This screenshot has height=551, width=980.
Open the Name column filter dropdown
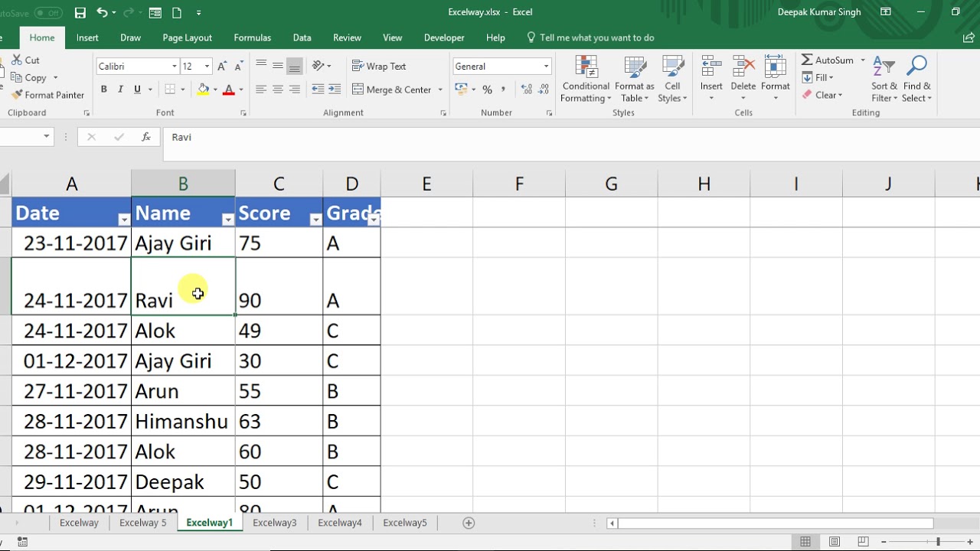pyautogui.click(x=227, y=220)
